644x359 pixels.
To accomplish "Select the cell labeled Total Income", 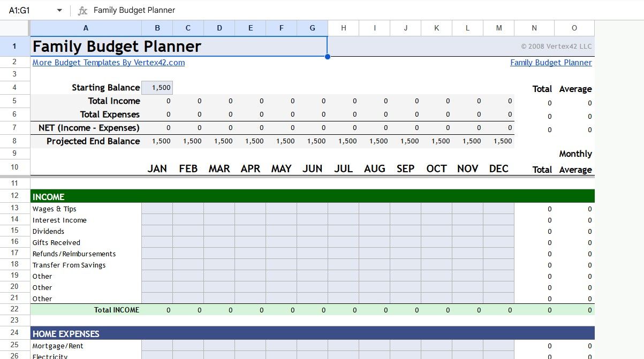I will (x=115, y=101).
